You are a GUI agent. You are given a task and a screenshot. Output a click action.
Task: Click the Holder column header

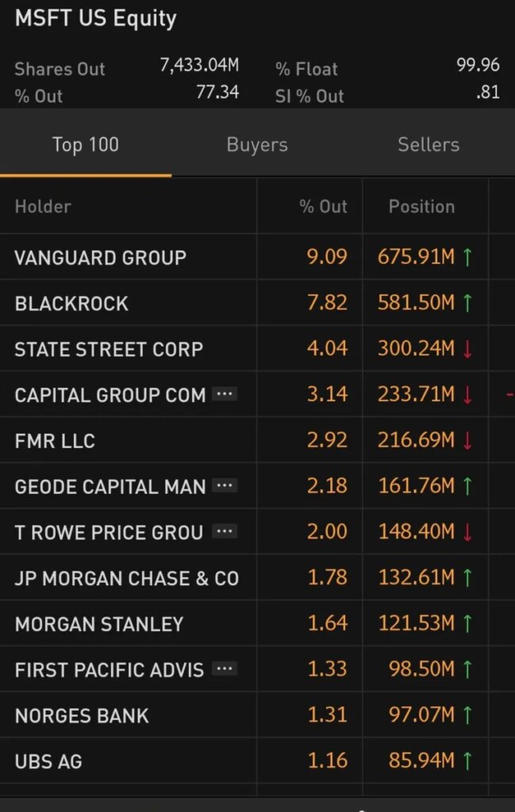point(43,207)
